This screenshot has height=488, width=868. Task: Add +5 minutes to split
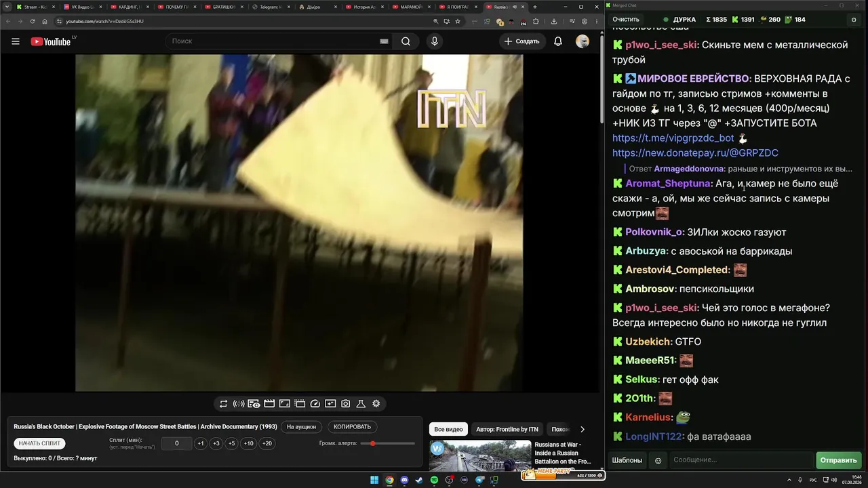(x=232, y=443)
